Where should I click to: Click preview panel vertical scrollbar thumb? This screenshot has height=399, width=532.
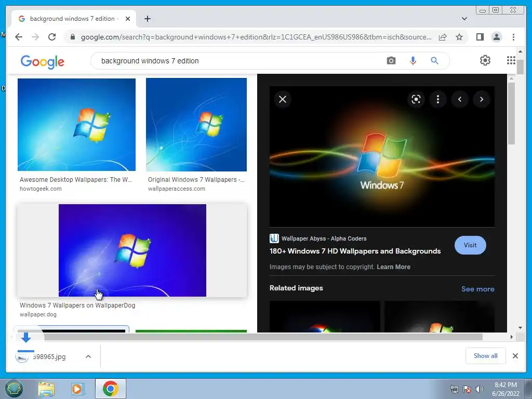click(x=511, y=113)
